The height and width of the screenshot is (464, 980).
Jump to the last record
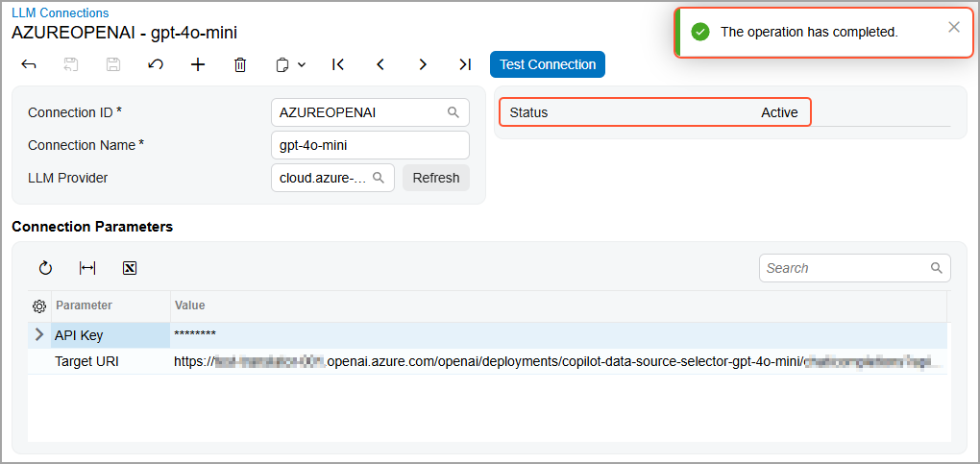pos(465,64)
